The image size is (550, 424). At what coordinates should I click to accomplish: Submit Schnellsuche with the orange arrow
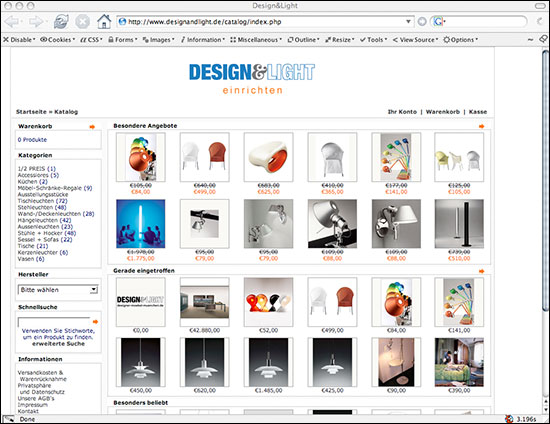point(95,322)
